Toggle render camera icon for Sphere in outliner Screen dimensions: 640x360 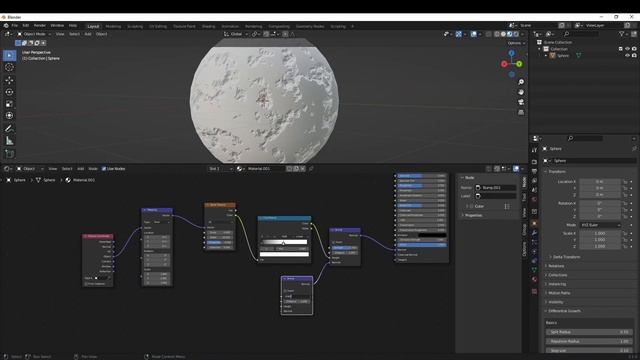coord(634,56)
